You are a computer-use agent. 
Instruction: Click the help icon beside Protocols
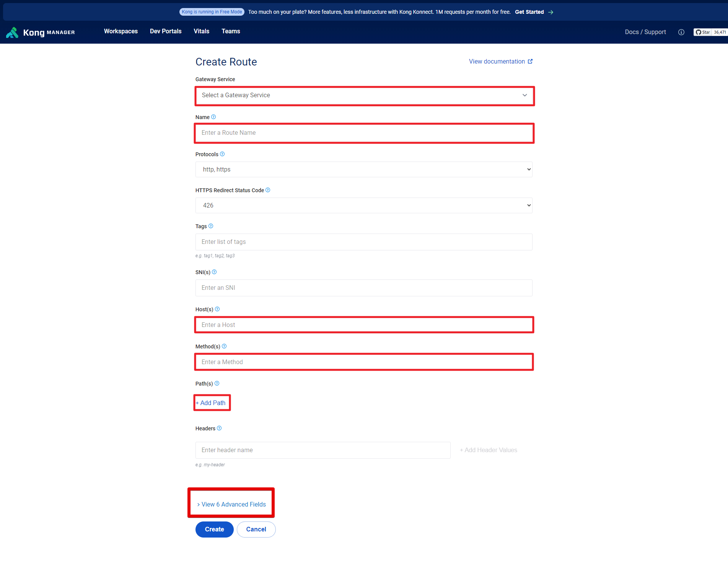tap(222, 154)
